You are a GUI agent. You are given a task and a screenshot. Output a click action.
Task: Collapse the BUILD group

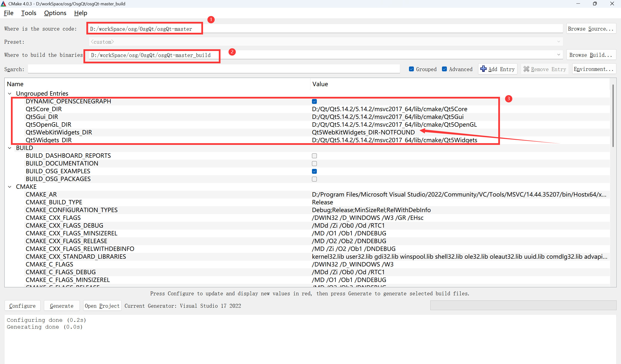10,148
